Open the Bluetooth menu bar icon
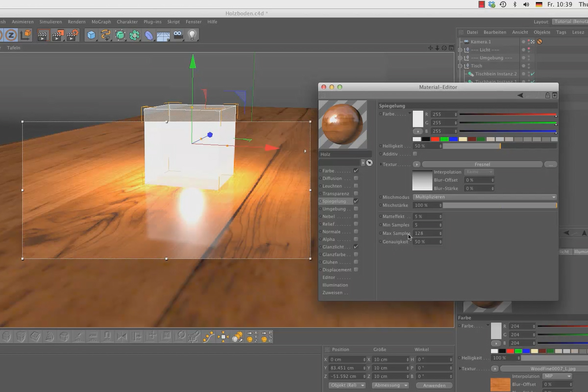588x392 pixels. 515,4
